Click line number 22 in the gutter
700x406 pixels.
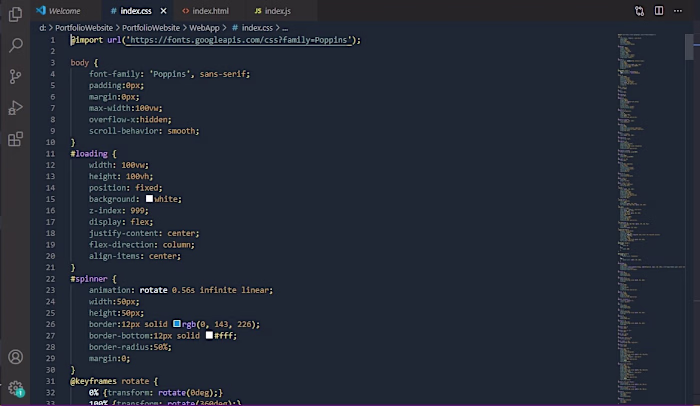click(50, 279)
